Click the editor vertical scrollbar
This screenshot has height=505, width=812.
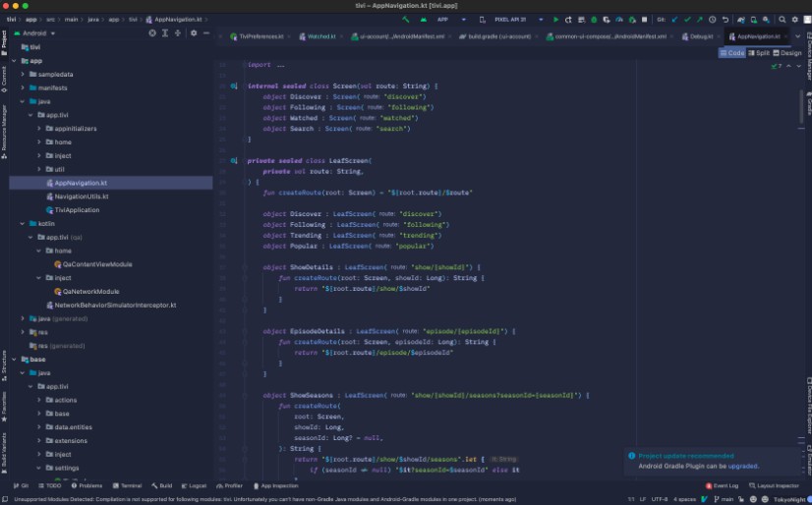(x=801, y=108)
